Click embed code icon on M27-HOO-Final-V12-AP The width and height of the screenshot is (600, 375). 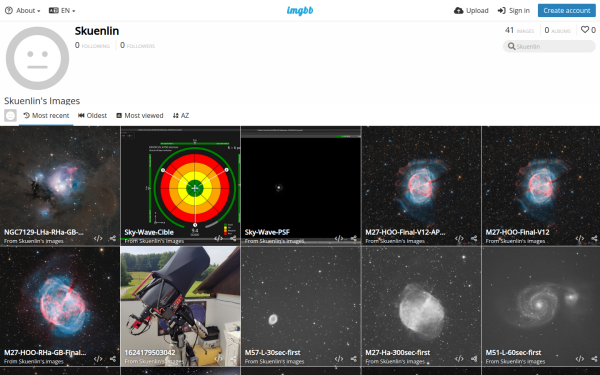point(459,238)
